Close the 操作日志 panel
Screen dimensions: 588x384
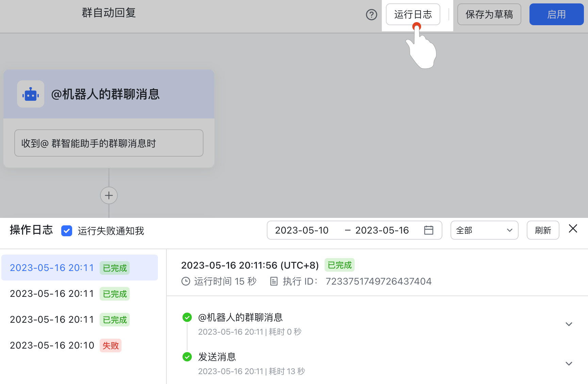click(x=573, y=229)
